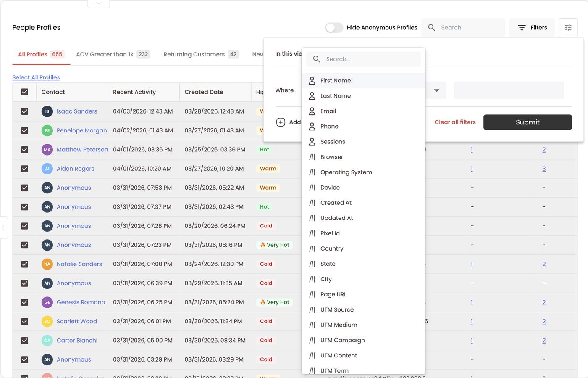Open Penelope Morgan profile link

[x=82, y=130]
